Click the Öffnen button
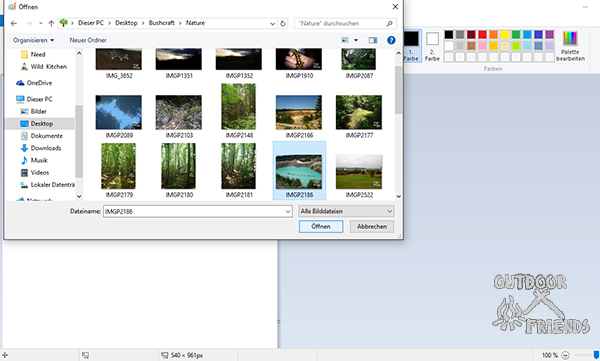 point(321,227)
